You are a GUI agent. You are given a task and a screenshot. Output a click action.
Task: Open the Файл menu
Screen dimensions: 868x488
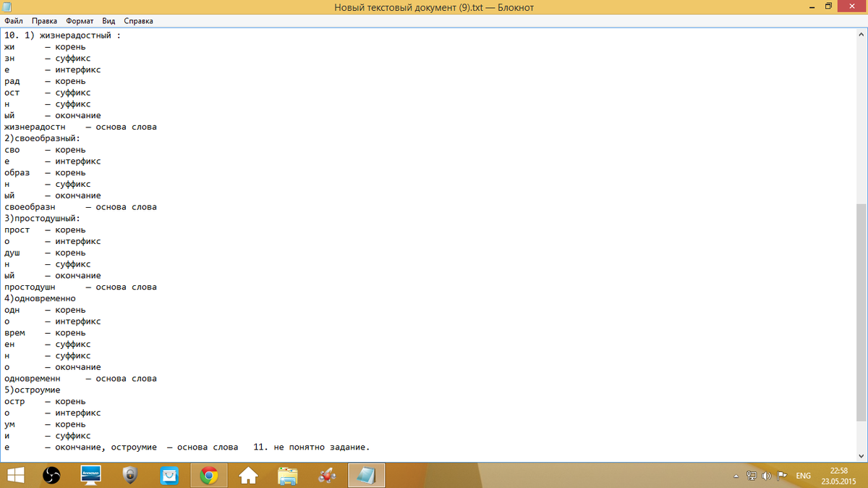click(14, 21)
